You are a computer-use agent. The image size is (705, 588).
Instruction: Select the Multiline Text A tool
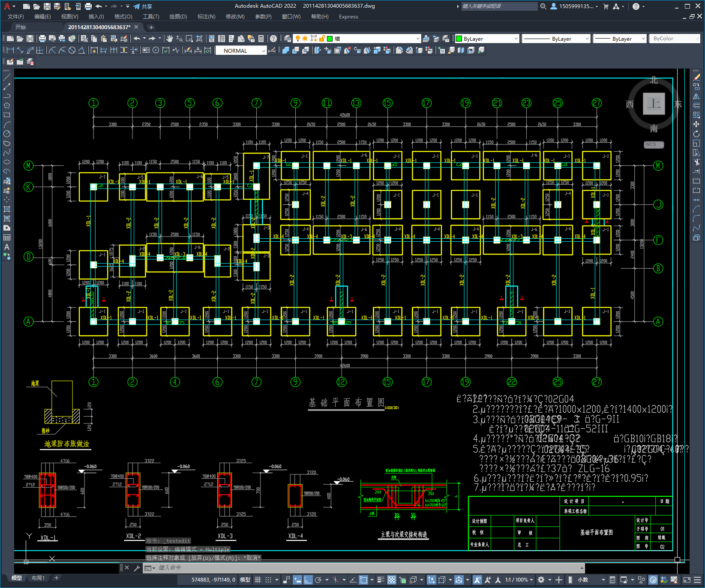tap(7, 247)
